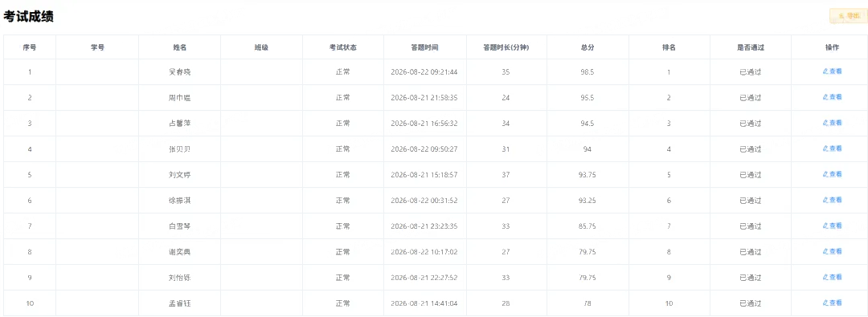The height and width of the screenshot is (317, 868).
Task: Click the 答题时间 column header
Action: [x=424, y=47]
